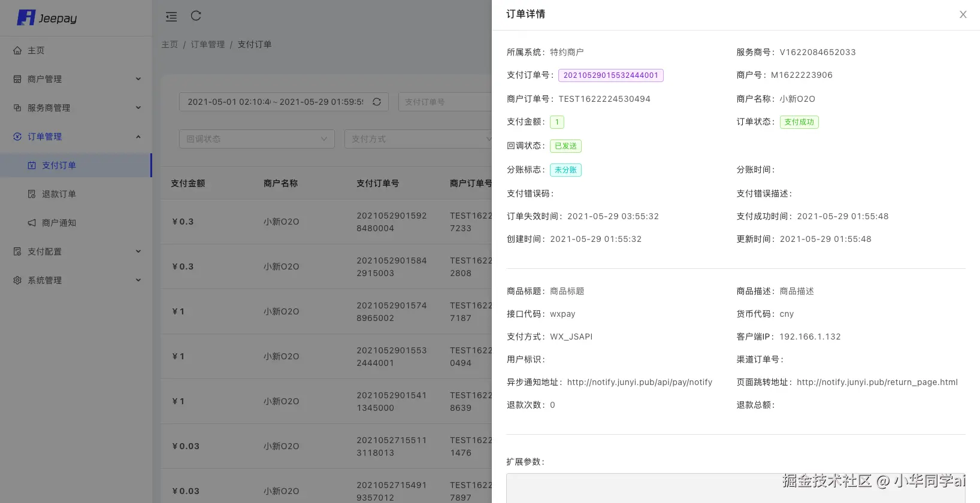Click the 支付配置 menu icon
The width and height of the screenshot is (980, 503).
[17, 251]
